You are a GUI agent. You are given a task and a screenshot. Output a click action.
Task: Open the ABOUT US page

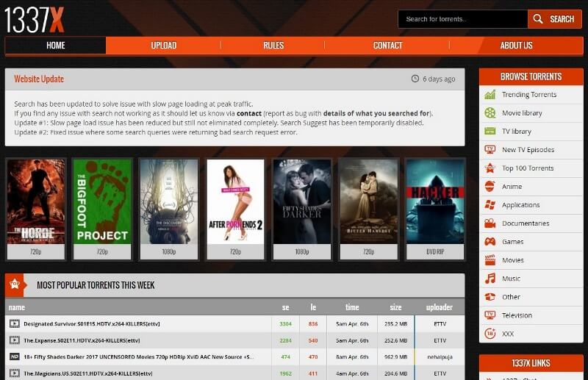[516, 46]
